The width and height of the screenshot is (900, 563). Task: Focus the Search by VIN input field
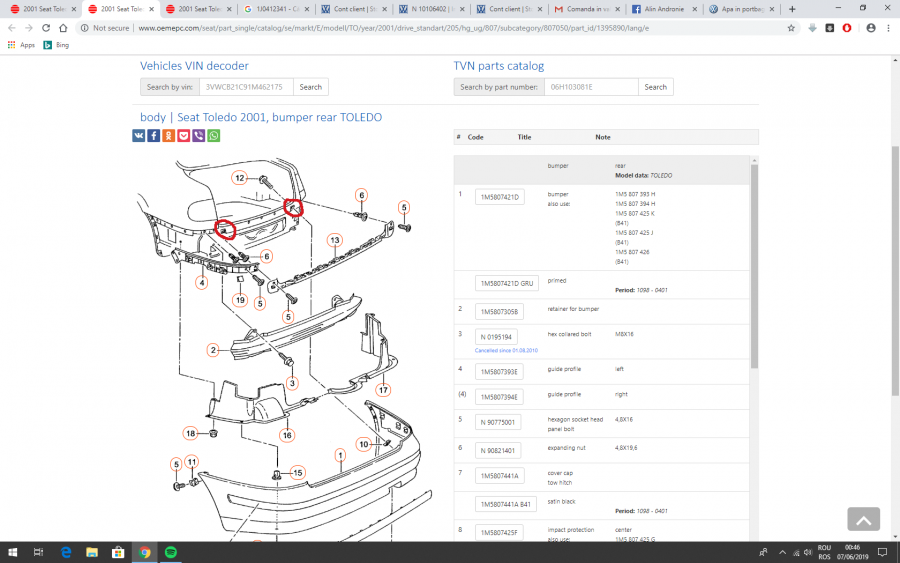point(246,87)
